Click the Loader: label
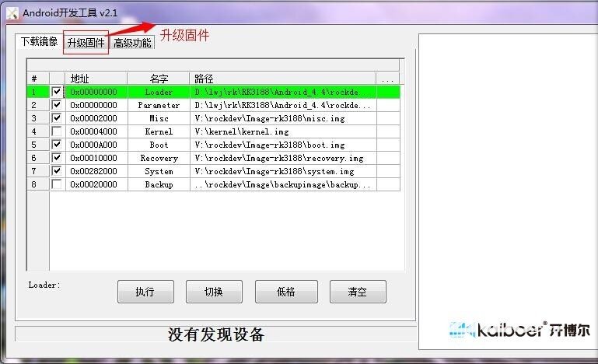 click(44, 285)
